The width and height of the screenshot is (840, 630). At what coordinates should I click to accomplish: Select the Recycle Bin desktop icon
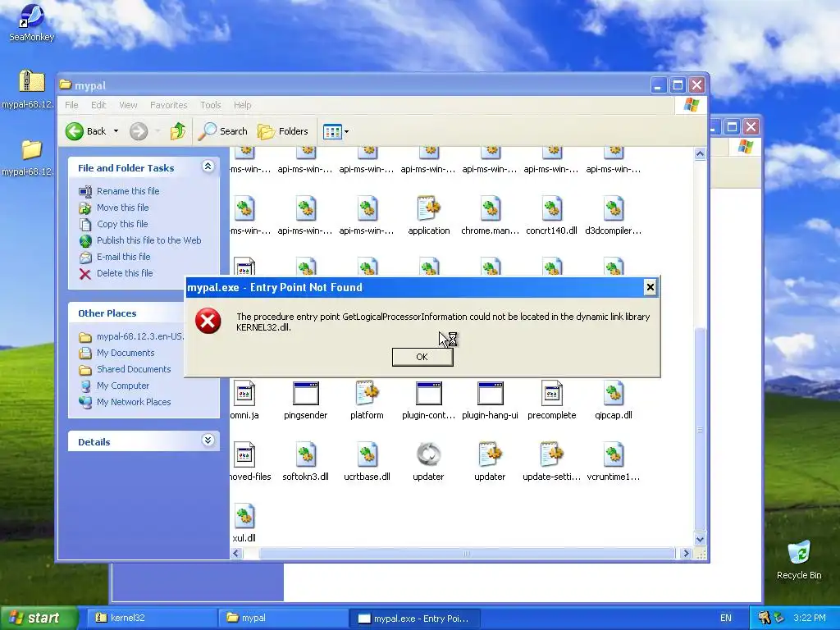[799, 559]
